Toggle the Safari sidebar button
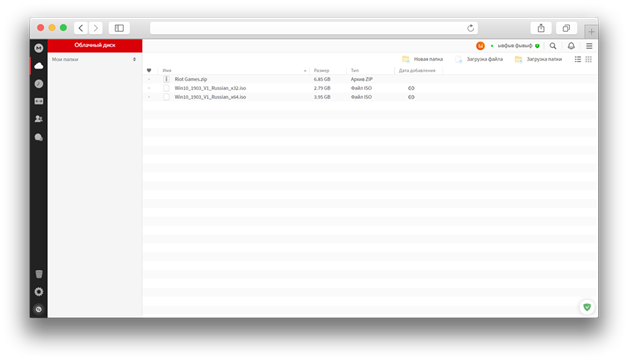Image resolution: width=628 pixels, height=360 pixels. (119, 28)
